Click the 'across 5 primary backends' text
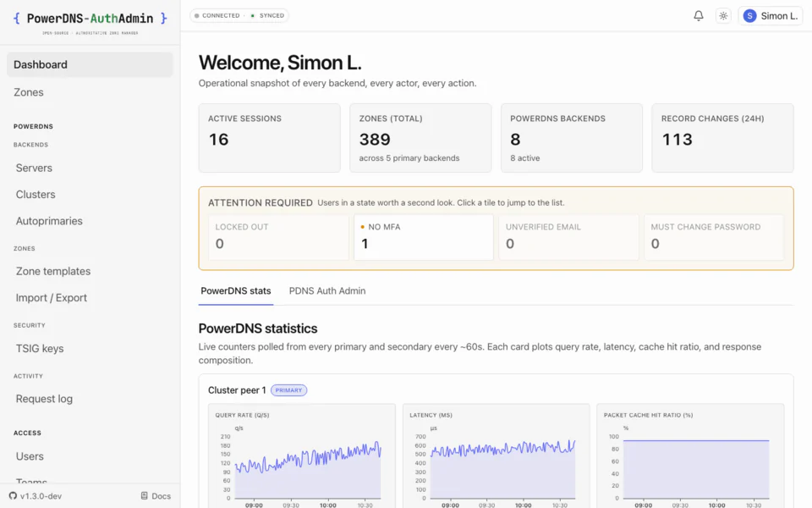Image resolution: width=812 pixels, height=508 pixels. point(409,158)
